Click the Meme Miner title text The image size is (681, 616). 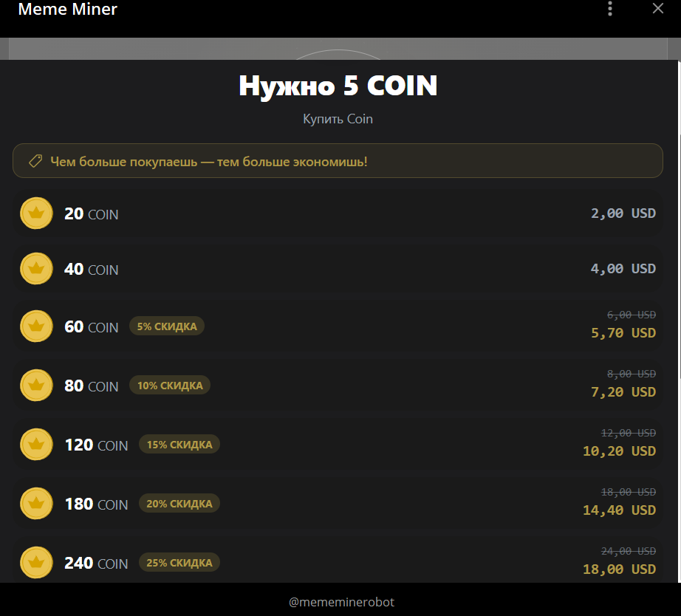pos(68,9)
